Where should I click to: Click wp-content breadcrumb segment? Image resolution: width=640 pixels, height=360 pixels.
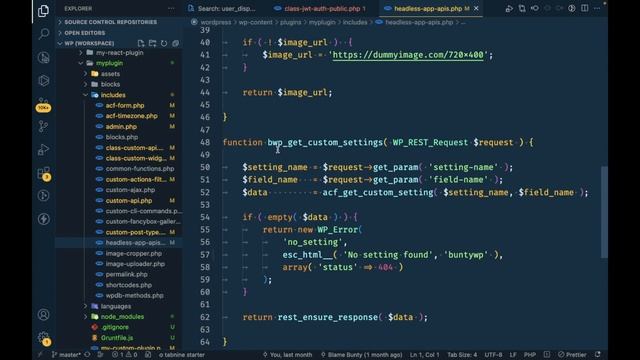point(255,22)
